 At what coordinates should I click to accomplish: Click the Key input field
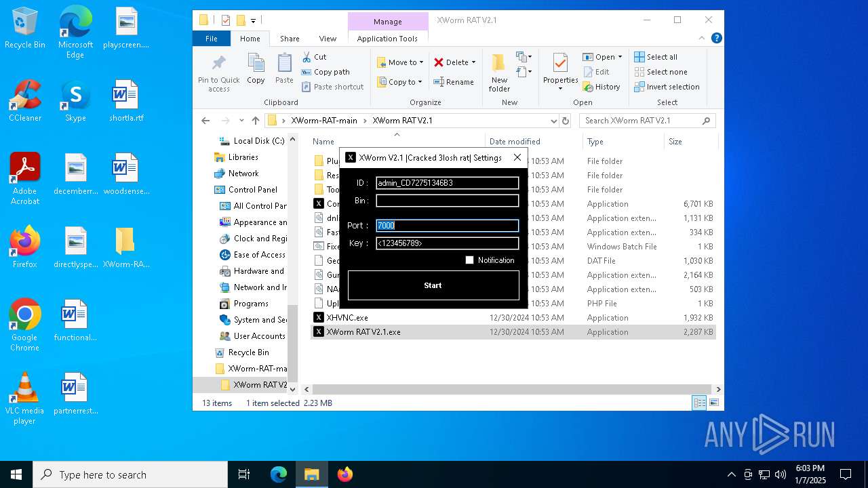pos(448,243)
